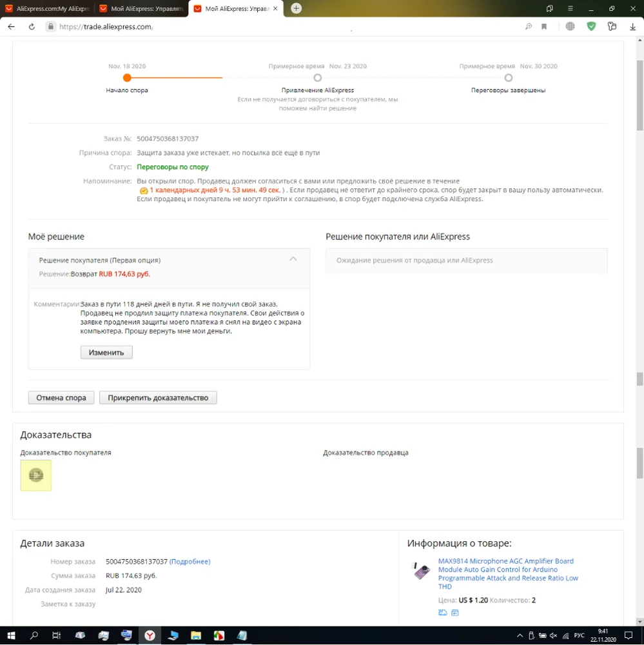Go back with the browser back arrow
644x645 pixels.
pos(11,26)
